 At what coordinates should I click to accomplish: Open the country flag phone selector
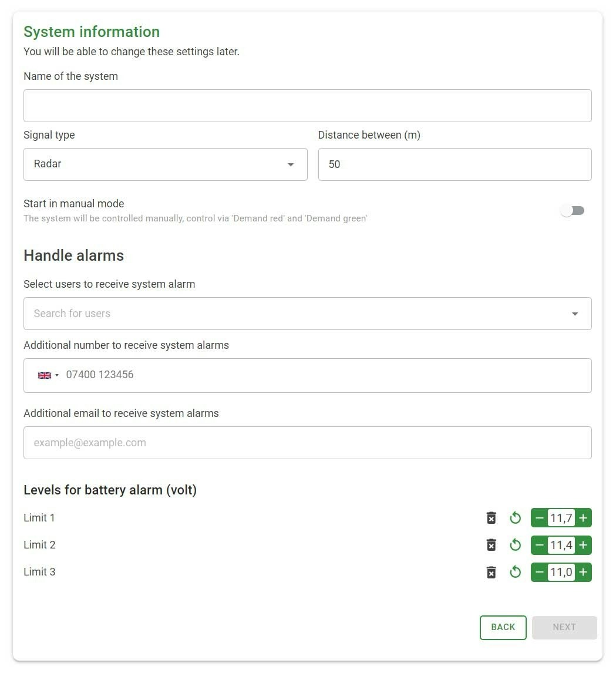pos(48,375)
